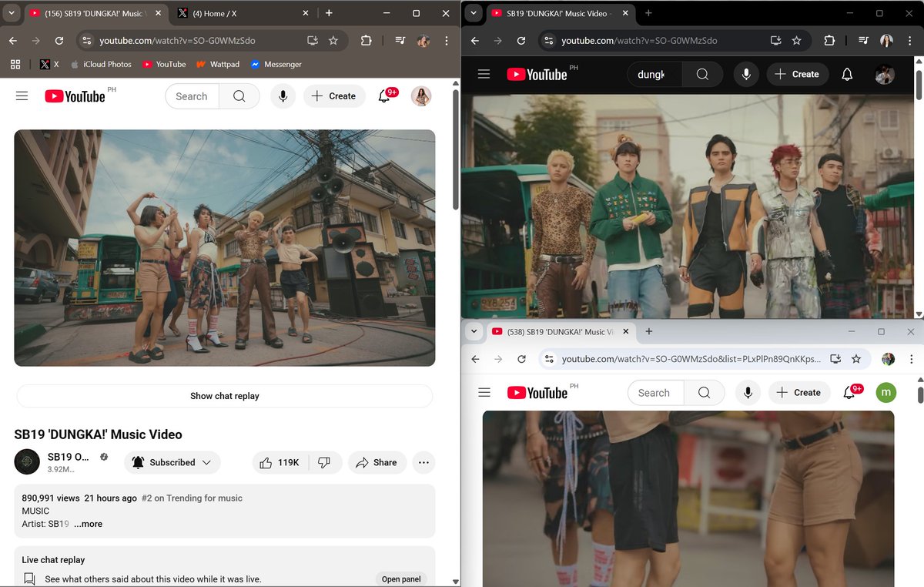This screenshot has height=587, width=924.
Task: Open more actions ellipsis beside Share
Action: [423, 462]
